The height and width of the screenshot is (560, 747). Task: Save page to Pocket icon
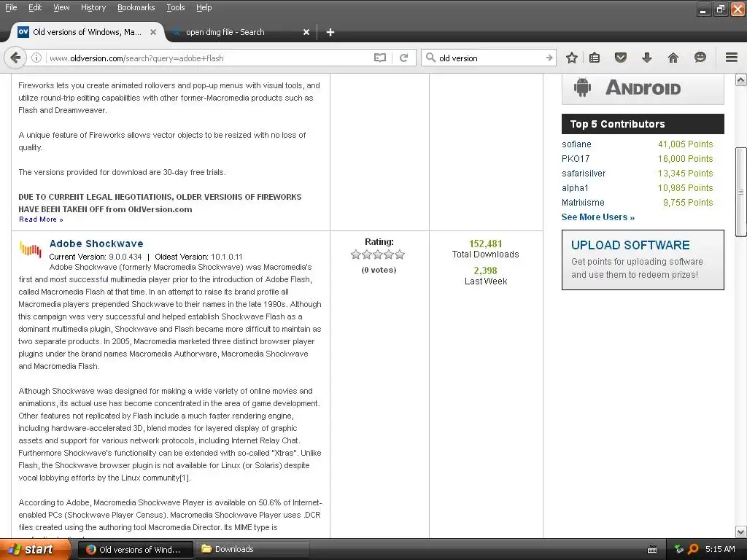(620, 58)
